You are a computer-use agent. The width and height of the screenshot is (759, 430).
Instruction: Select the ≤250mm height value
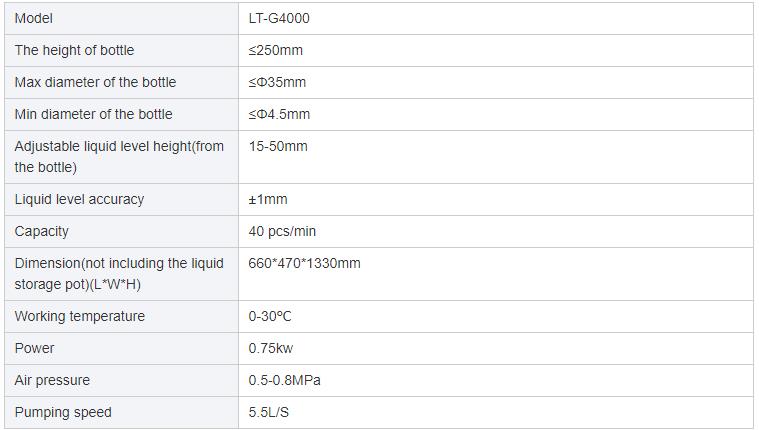click(275, 50)
